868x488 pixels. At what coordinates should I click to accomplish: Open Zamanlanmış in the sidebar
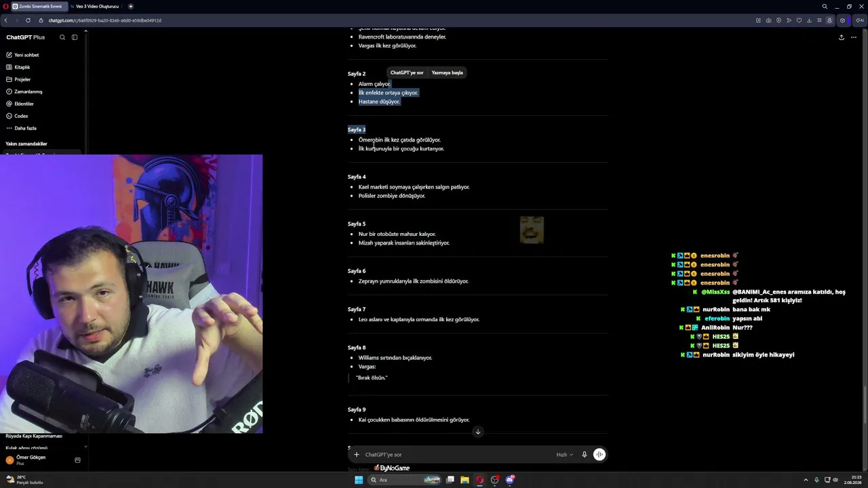pyautogui.click(x=24, y=91)
